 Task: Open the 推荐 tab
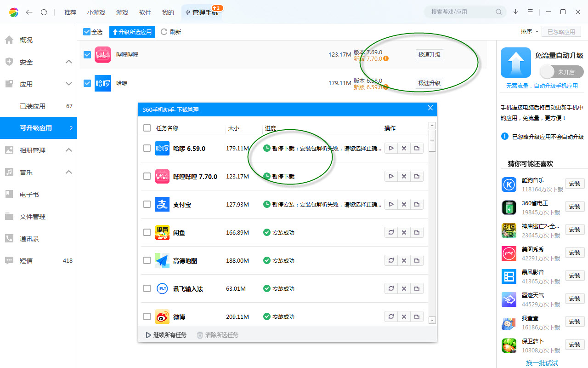pos(70,12)
